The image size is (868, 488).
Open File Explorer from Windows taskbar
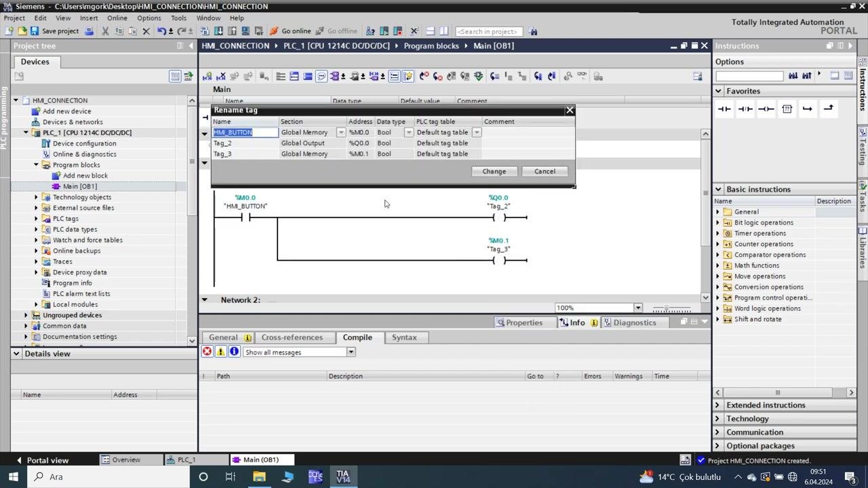click(259, 476)
